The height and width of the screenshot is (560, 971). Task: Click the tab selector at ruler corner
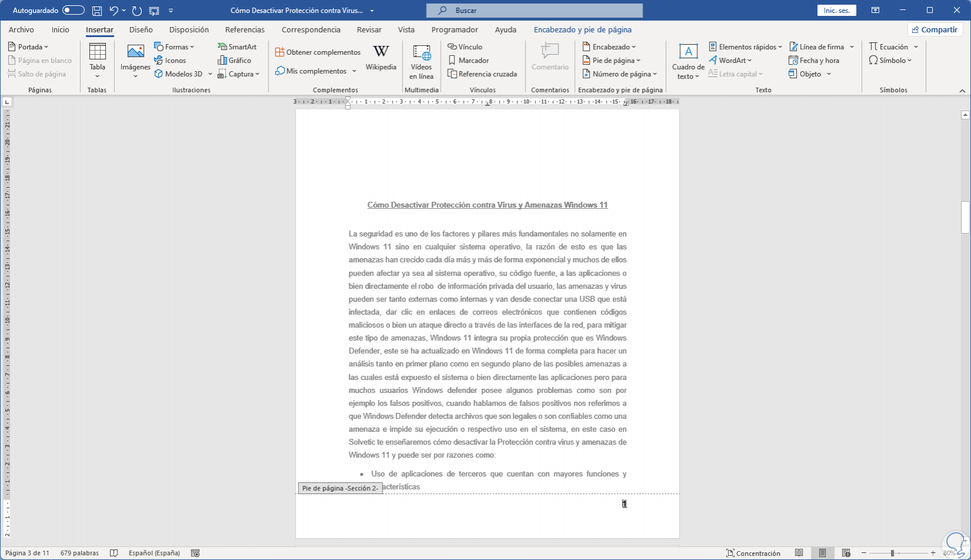(x=7, y=102)
